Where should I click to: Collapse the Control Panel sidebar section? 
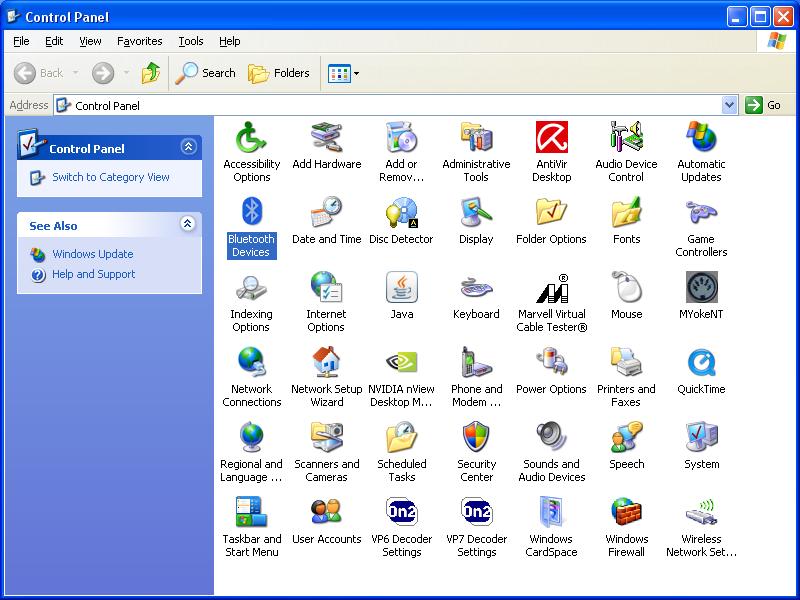[188, 147]
